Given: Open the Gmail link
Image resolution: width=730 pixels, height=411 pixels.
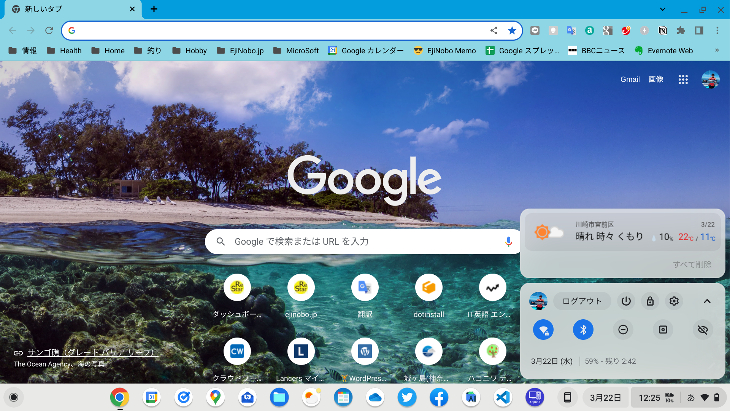Looking at the screenshot, I should [630, 80].
